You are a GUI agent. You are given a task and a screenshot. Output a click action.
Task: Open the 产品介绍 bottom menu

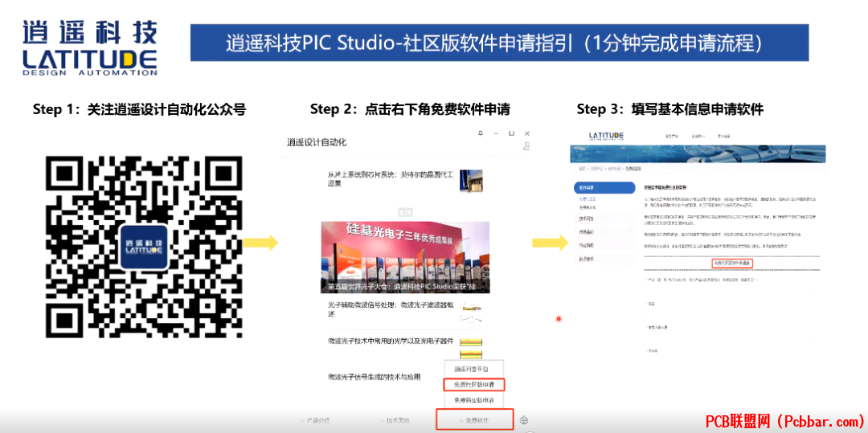pyautogui.click(x=316, y=420)
